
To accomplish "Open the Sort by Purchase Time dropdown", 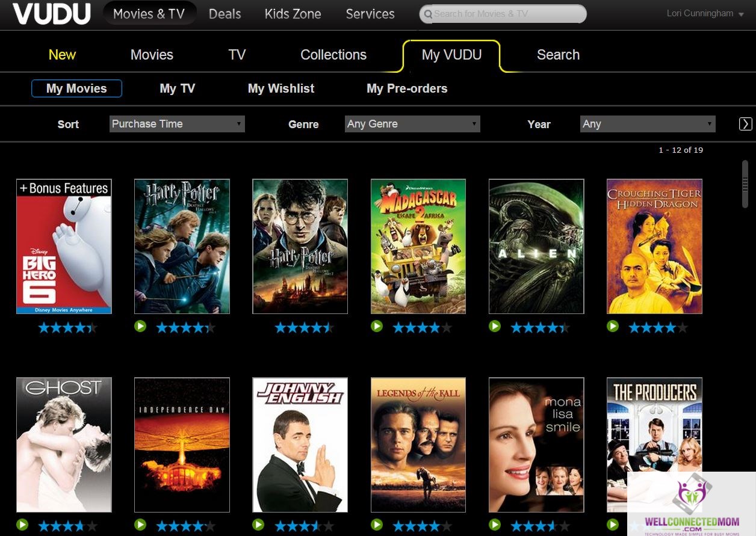I will [x=177, y=124].
